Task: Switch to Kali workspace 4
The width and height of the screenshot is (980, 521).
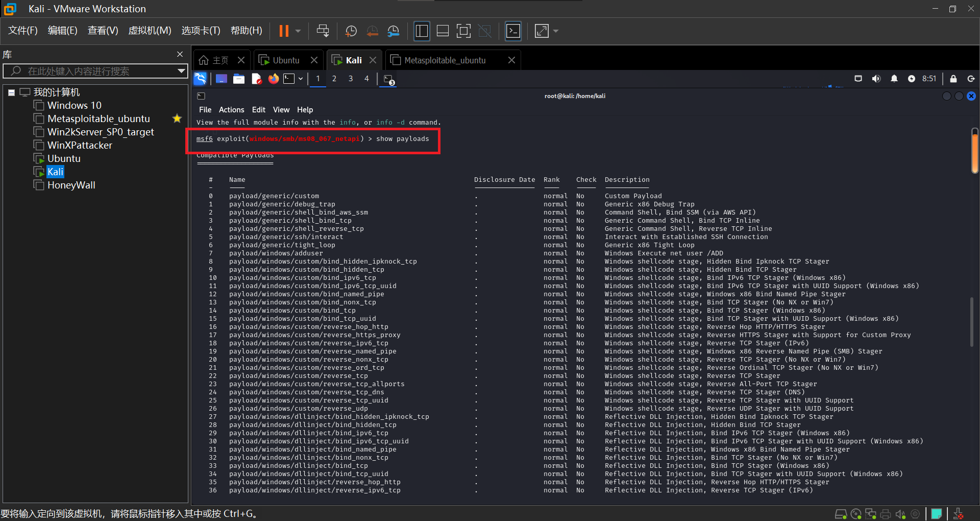Action: [x=366, y=79]
